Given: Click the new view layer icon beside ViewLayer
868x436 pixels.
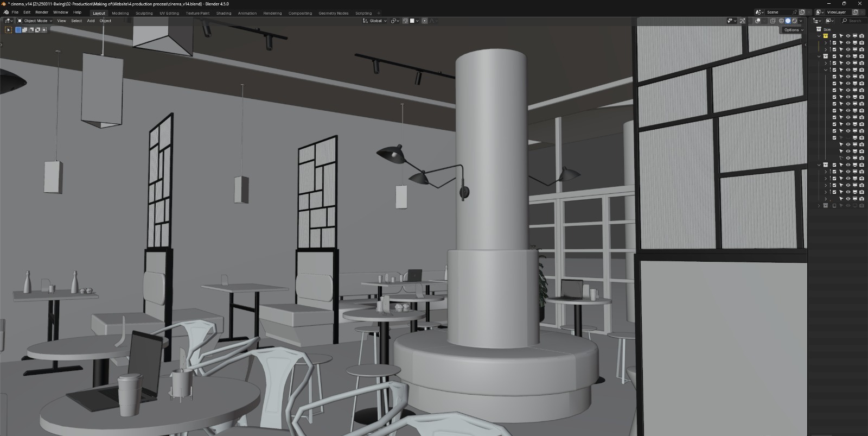Looking at the screenshot, I should click(x=856, y=12).
